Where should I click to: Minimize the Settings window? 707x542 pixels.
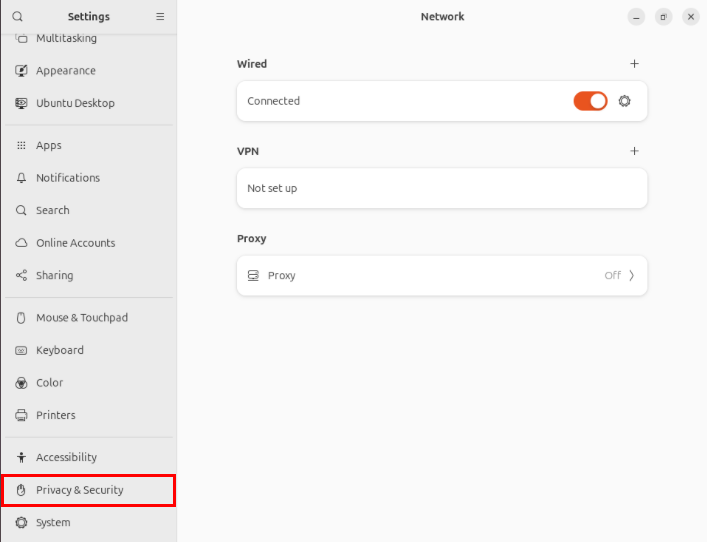pyautogui.click(x=636, y=17)
